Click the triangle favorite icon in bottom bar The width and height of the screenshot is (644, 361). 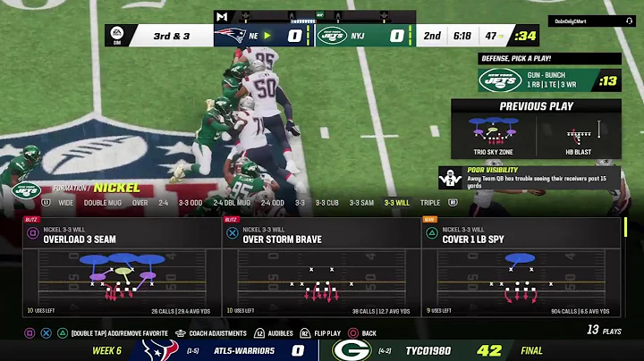(63, 333)
